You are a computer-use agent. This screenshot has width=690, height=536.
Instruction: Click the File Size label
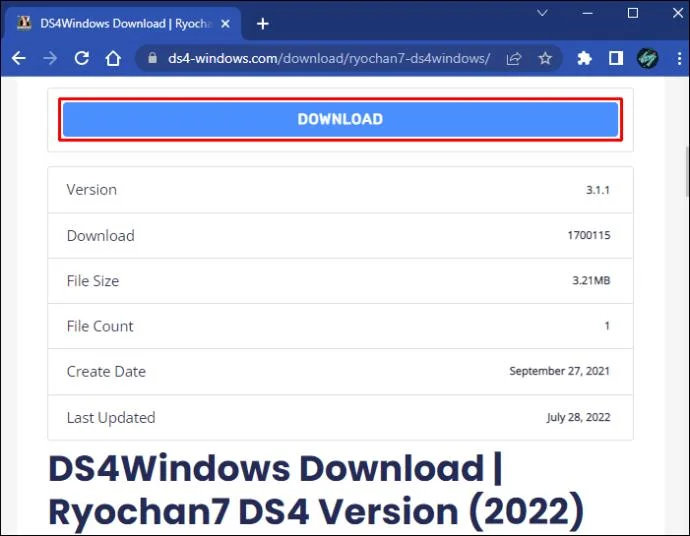(x=93, y=281)
